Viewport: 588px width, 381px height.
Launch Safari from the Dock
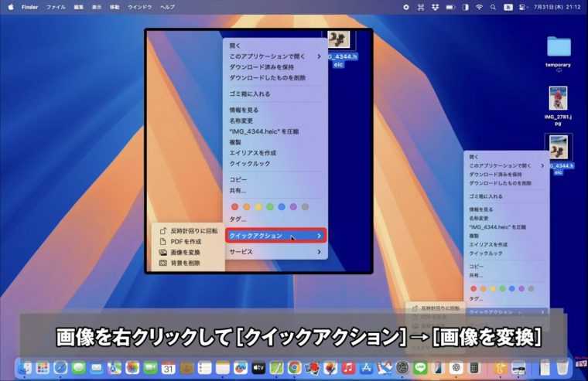[x=60, y=368]
